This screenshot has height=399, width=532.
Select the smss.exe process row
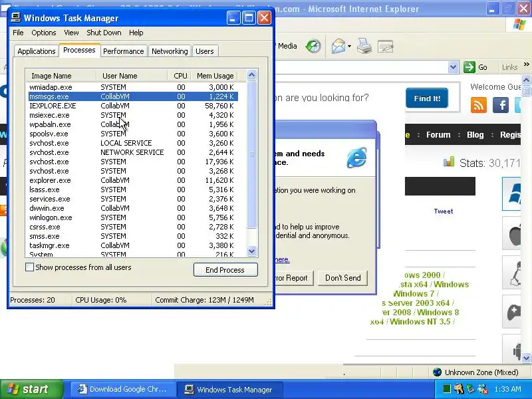click(133, 236)
